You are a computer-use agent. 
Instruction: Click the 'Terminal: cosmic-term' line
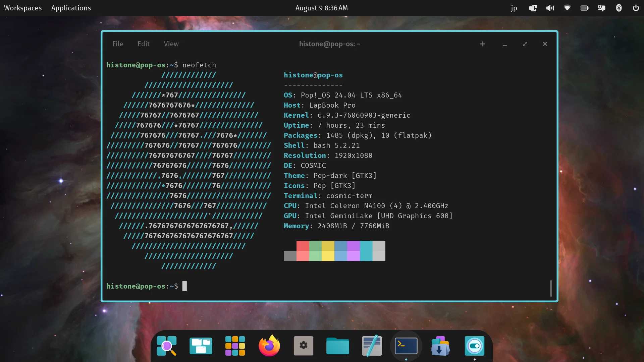(x=328, y=196)
